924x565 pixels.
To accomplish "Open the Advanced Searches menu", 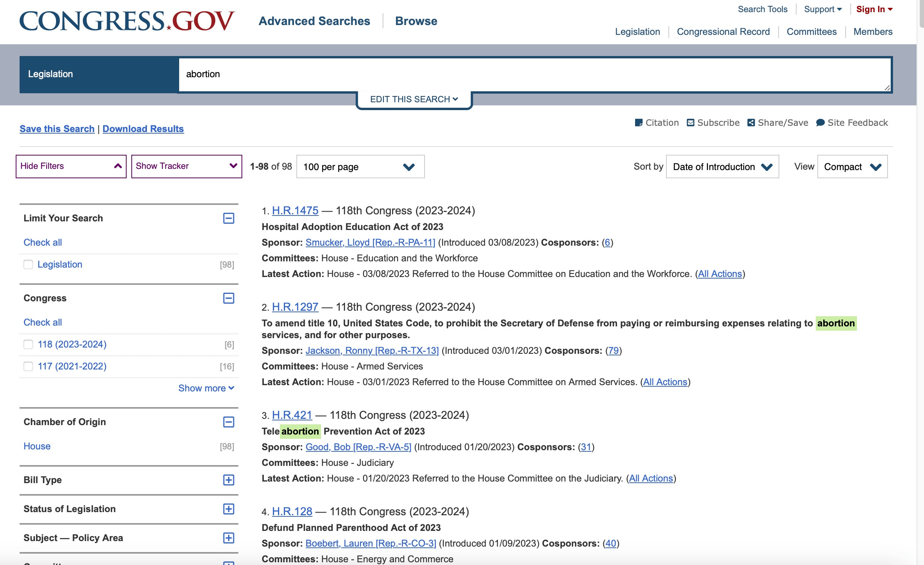I will coord(314,21).
